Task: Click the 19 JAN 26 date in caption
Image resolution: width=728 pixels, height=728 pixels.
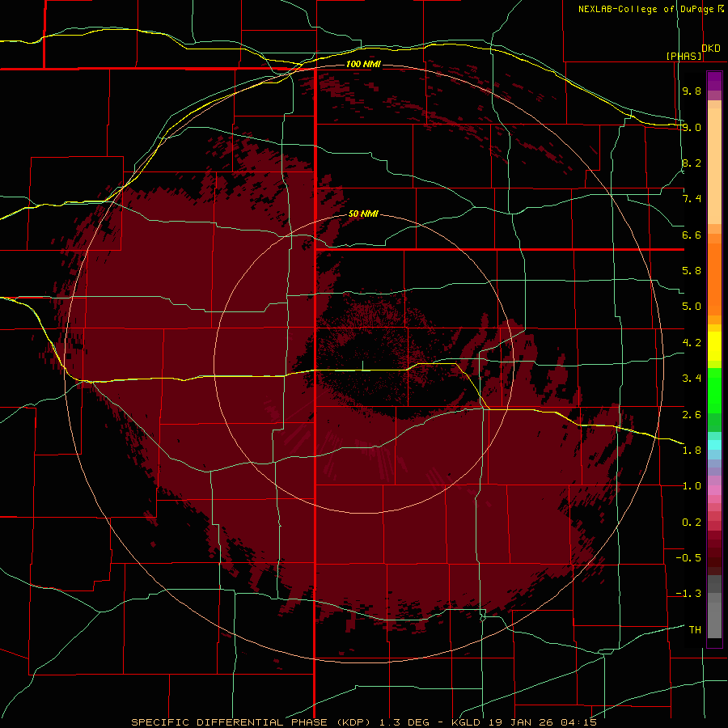Action: (x=520, y=722)
